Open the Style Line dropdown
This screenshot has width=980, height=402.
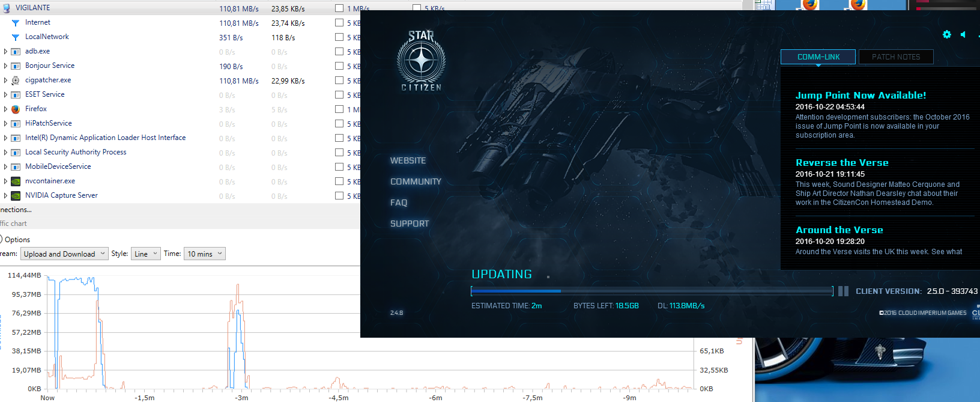coord(146,254)
